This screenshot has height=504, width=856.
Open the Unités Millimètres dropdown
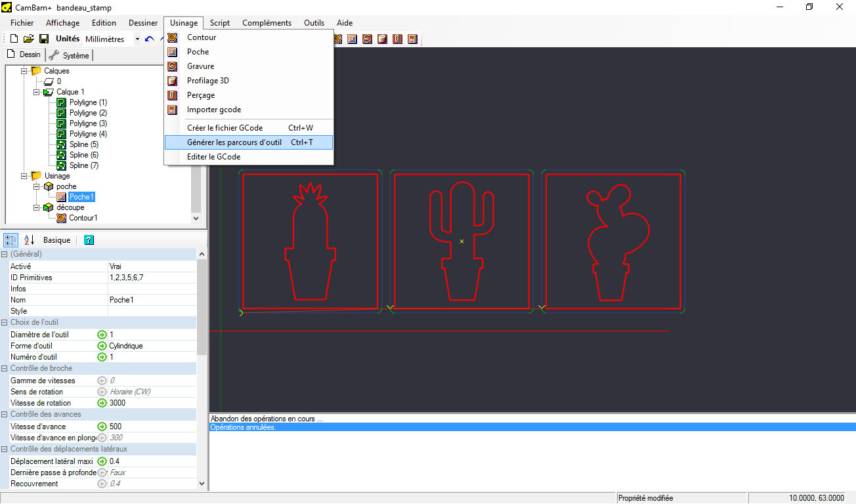click(x=137, y=39)
